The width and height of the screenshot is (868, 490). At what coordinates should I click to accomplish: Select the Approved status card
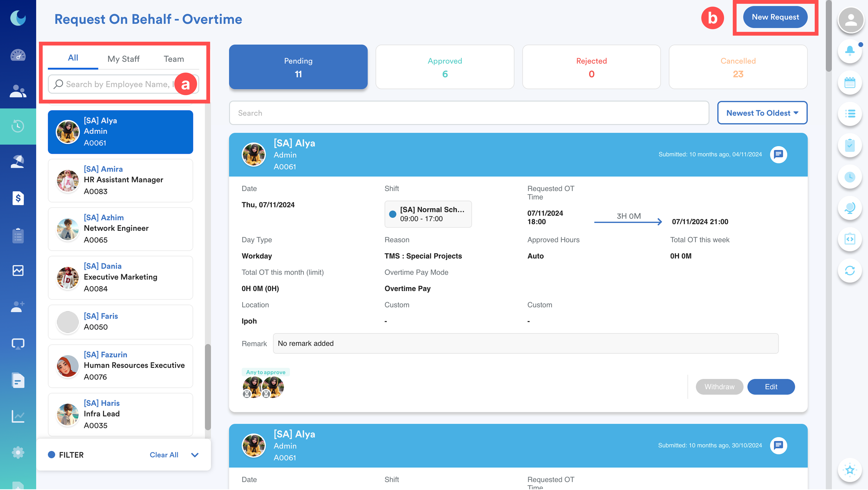(445, 67)
